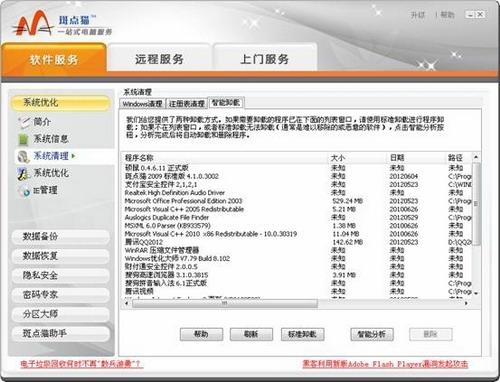
Task: Expand the 斑点猫助手 sidebar section
Action: 61,333
